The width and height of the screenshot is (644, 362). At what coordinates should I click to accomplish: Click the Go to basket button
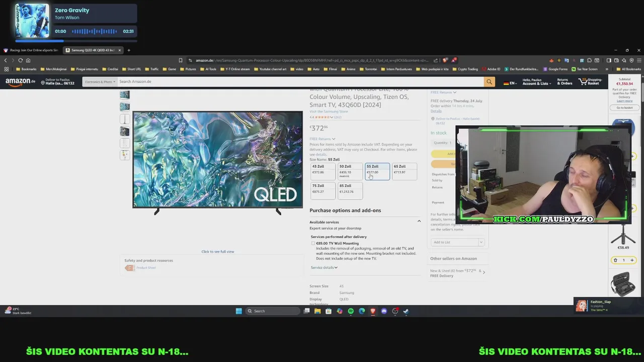coord(624,108)
